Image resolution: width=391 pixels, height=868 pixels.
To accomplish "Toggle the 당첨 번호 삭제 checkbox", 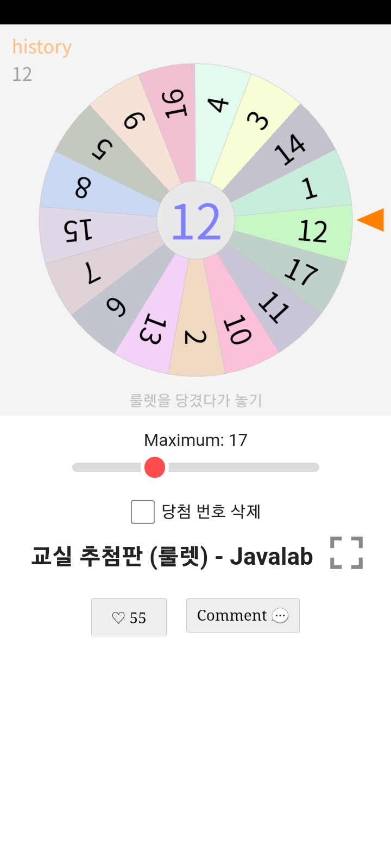I will coord(143,512).
